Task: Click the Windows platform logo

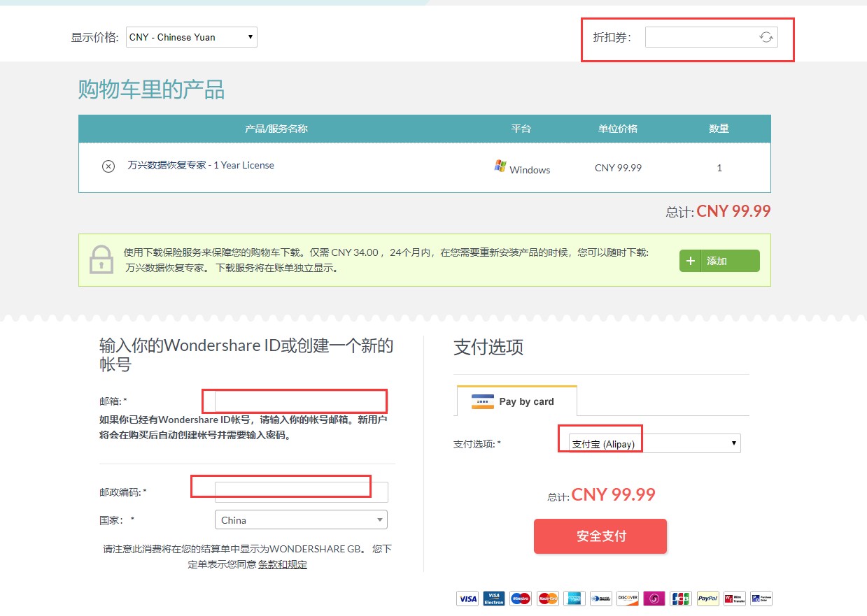Action: coord(500,166)
